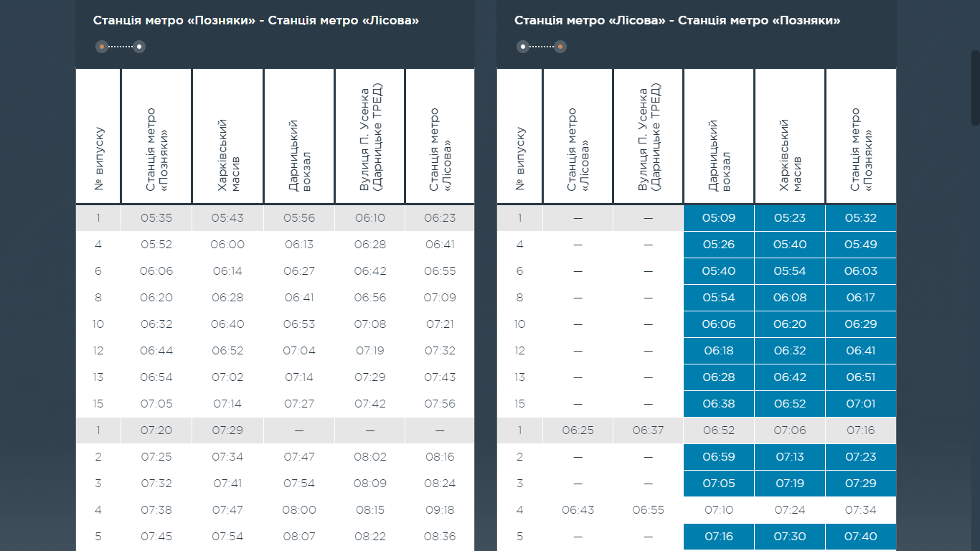Screen dimensions: 980x551
Task: Click the 06:53 time cell
Action: pyautogui.click(x=299, y=324)
